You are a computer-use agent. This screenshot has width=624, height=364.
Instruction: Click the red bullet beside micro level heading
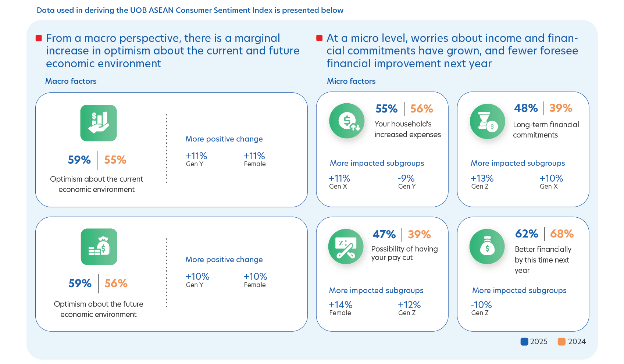coord(319,38)
